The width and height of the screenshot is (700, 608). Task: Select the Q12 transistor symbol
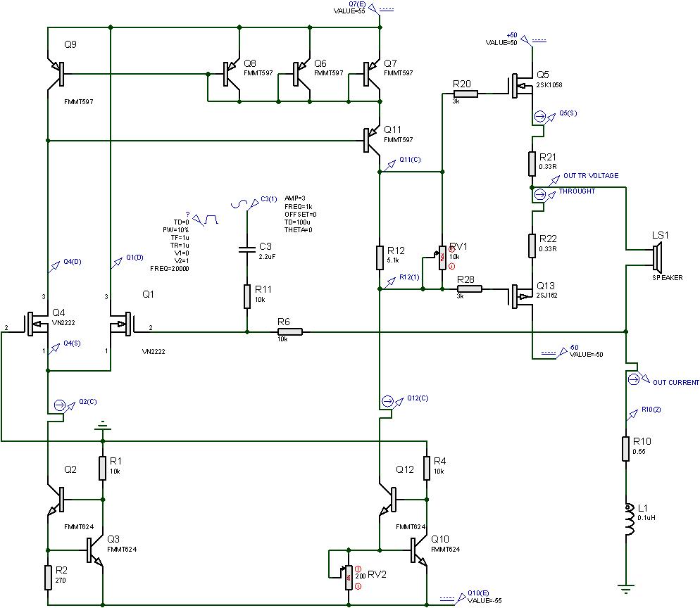pos(388,500)
